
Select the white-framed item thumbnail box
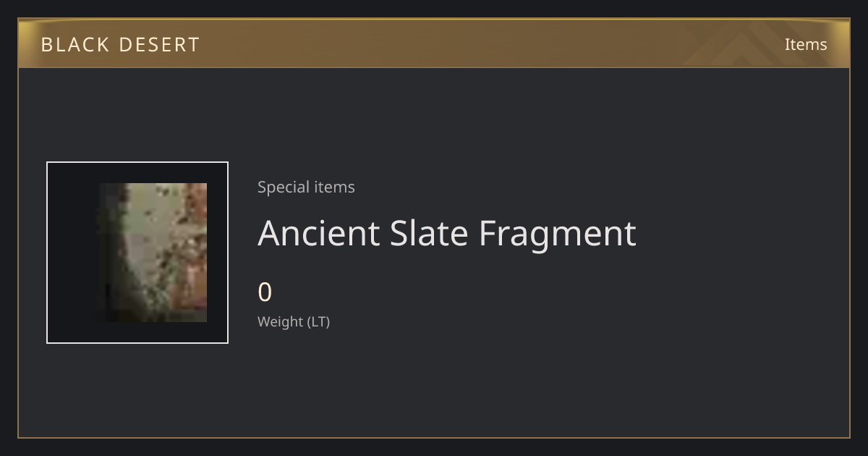pos(137,253)
